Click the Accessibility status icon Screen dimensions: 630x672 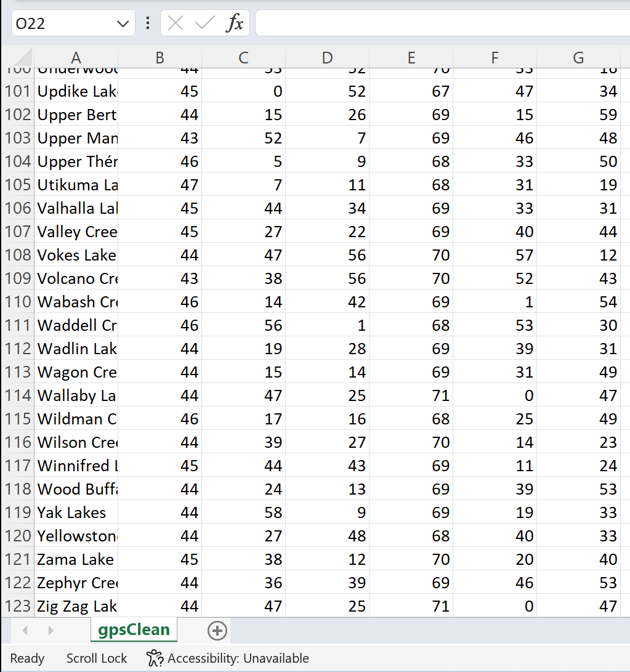click(155, 658)
